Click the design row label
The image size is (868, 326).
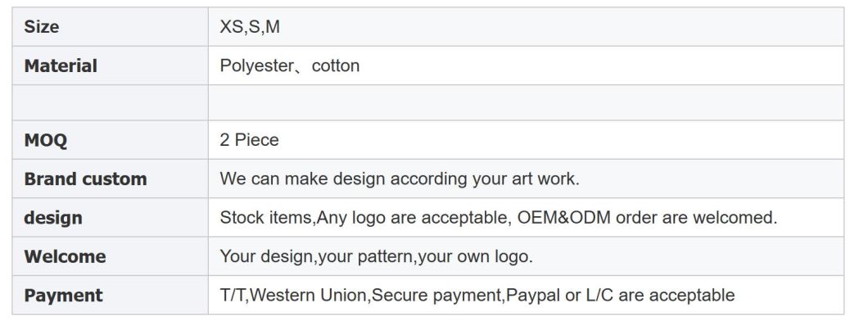pos(53,218)
